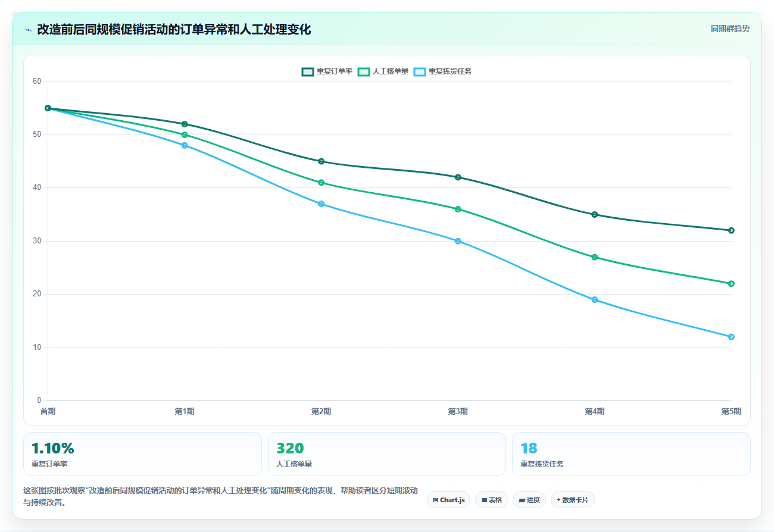Click the 第3期 x-axis label
This screenshot has width=774, height=532.
point(458,411)
